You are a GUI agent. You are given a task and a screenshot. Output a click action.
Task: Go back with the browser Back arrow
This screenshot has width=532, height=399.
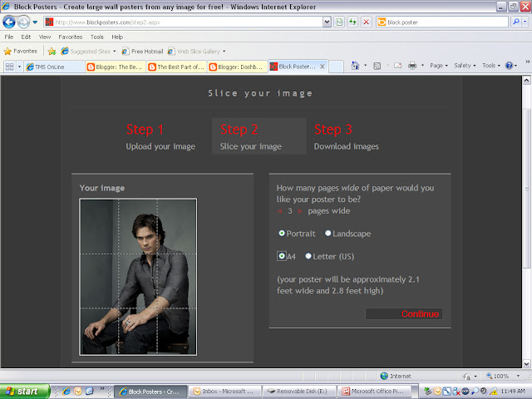click(x=9, y=22)
